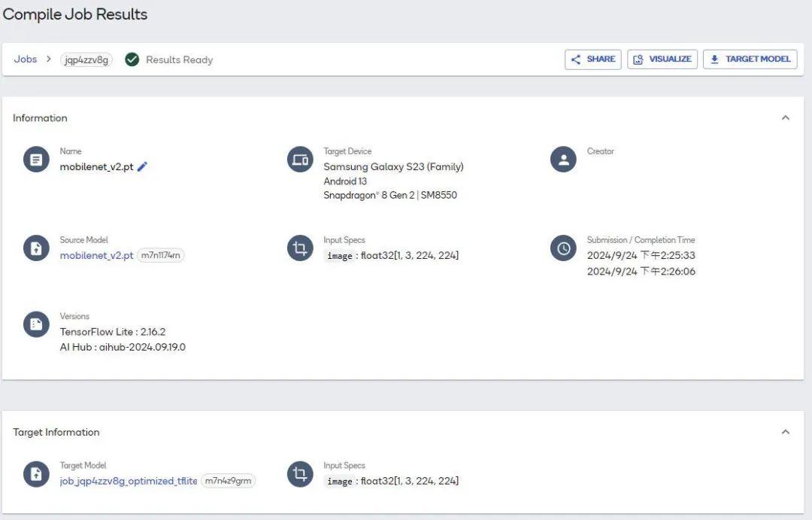The image size is (812, 520).
Task: Click the Submission time clock icon
Action: (563, 248)
